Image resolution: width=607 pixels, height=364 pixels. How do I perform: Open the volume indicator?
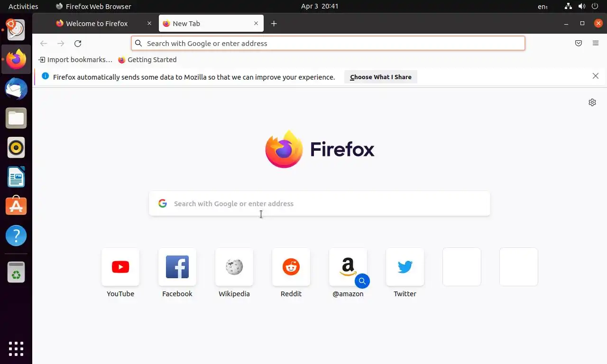pyautogui.click(x=582, y=6)
